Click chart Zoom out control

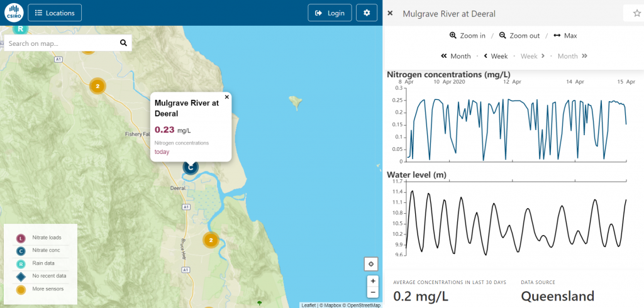click(x=519, y=36)
